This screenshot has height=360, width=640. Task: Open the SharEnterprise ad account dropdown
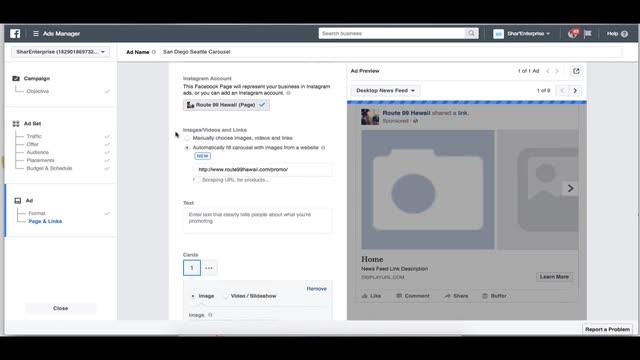pyautogui.click(x=60, y=52)
